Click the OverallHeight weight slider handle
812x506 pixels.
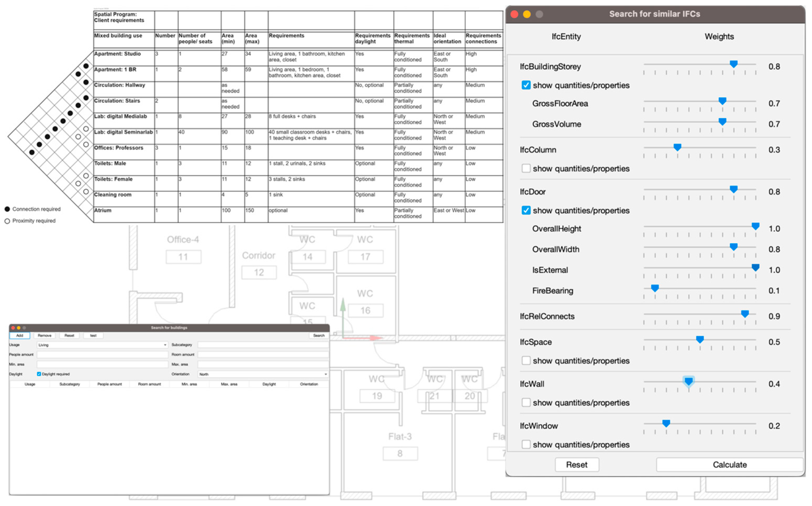point(755,226)
